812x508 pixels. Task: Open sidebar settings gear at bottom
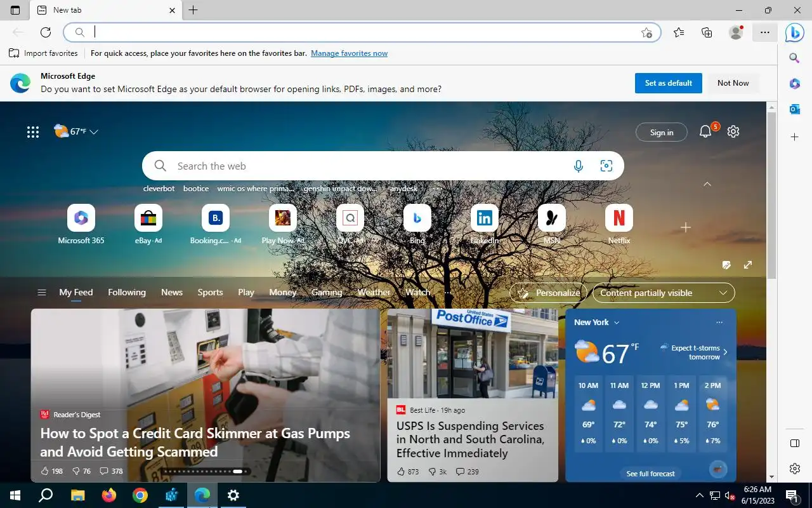point(794,469)
